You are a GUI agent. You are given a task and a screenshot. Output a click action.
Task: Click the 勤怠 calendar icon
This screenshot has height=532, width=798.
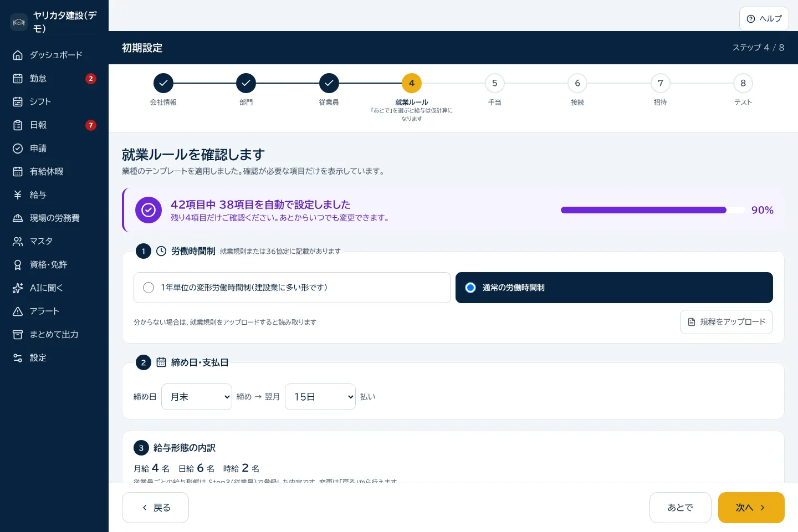pos(18,78)
